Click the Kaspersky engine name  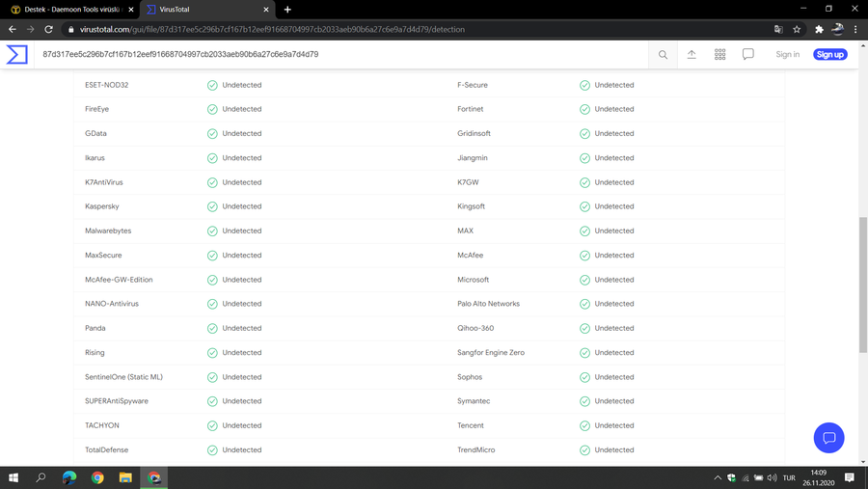coord(102,206)
